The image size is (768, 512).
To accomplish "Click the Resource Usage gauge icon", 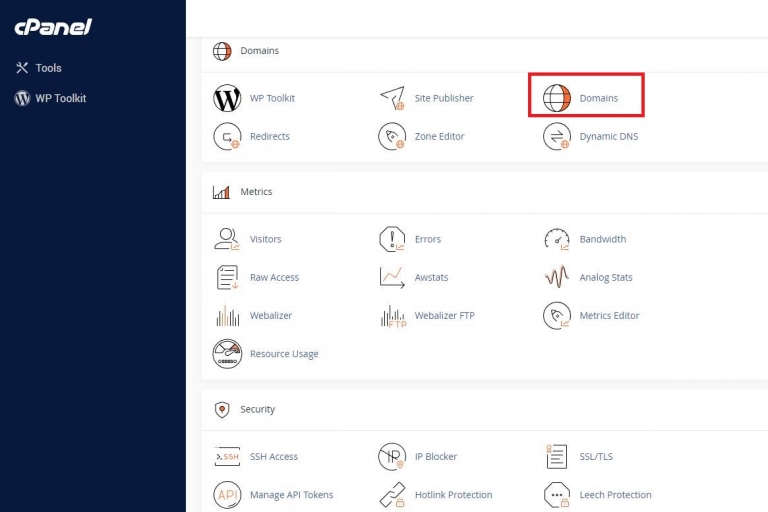I will click(227, 354).
